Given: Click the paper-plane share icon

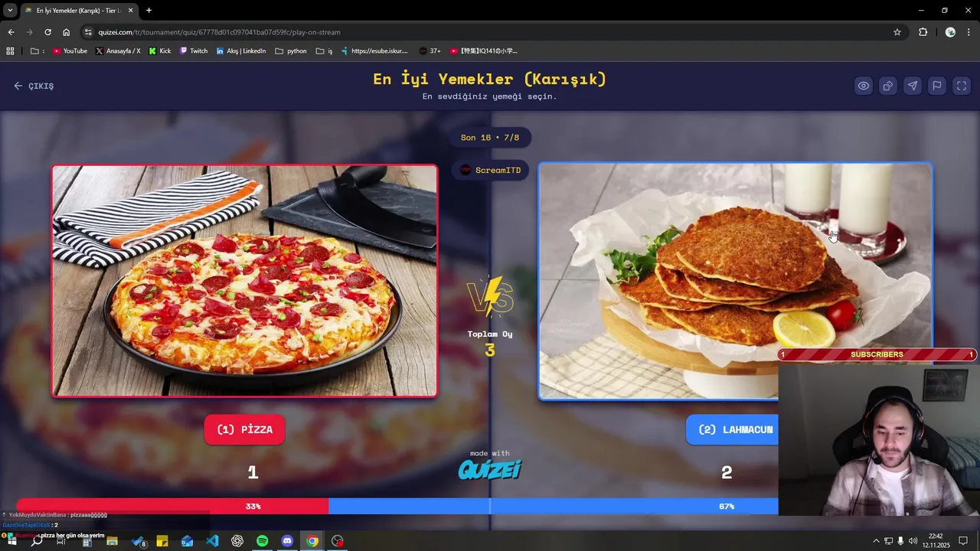Looking at the screenshot, I should pos(912,86).
